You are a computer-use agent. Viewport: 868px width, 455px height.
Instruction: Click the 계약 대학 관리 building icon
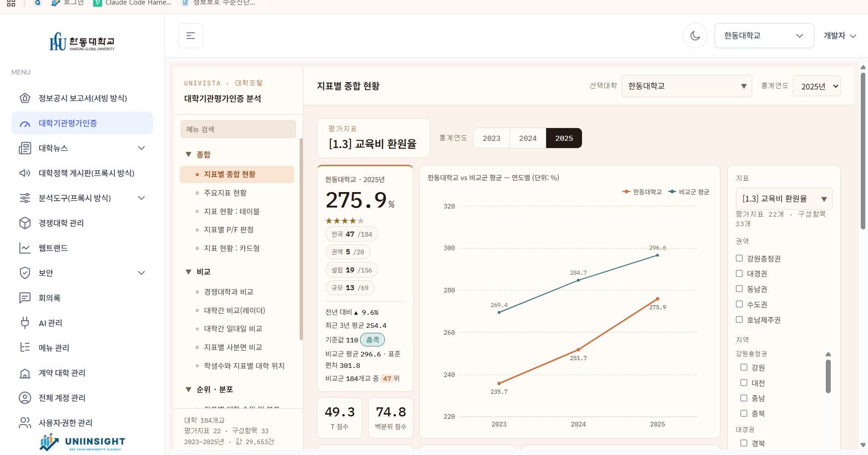pyautogui.click(x=25, y=373)
